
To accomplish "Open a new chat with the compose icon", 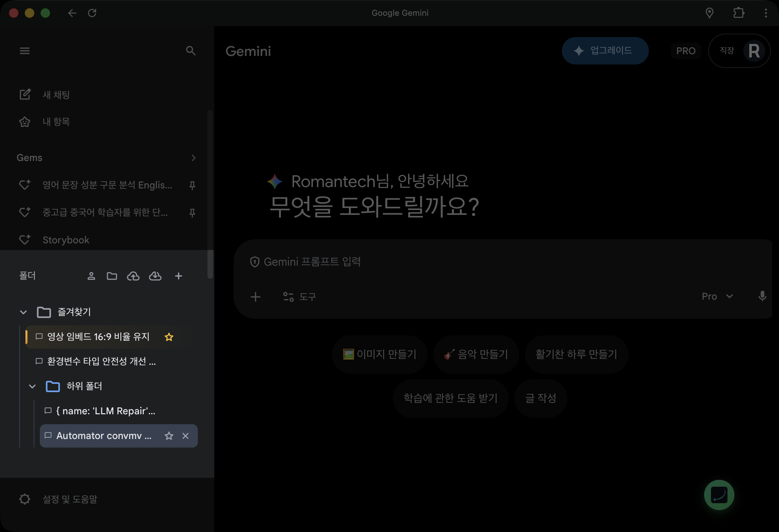I will [24, 95].
